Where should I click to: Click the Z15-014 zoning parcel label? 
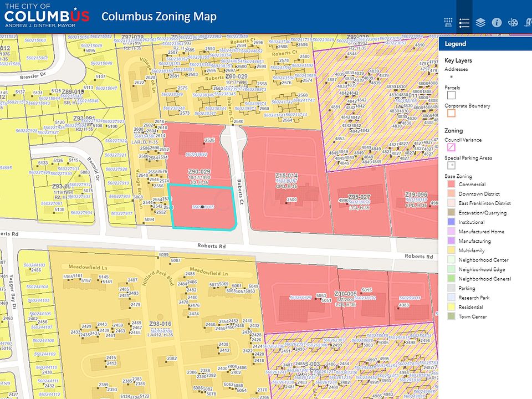click(287, 175)
